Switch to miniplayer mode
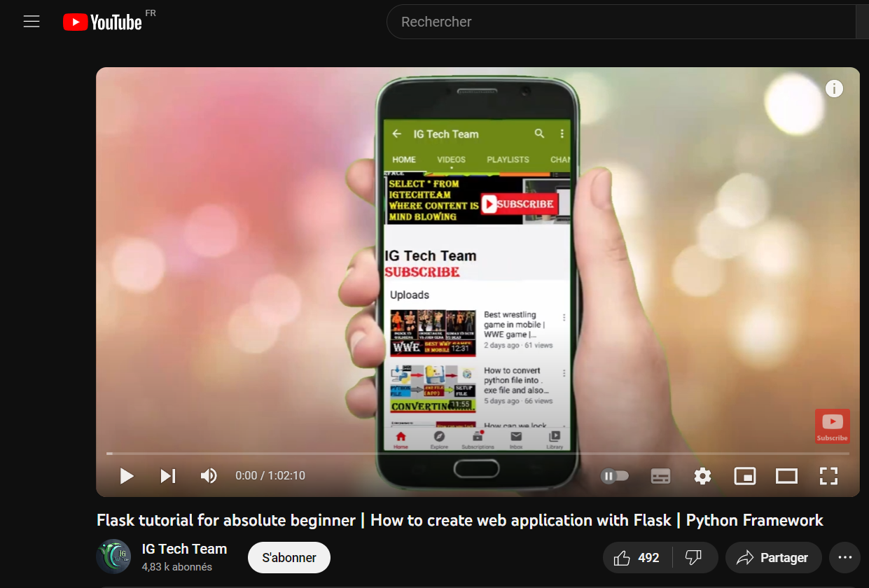The image size is (869, 588). coord(744,476)
